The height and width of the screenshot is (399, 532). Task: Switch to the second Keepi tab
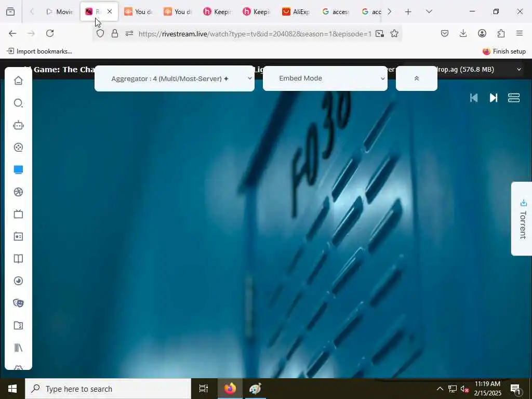[x=257, y=11]
